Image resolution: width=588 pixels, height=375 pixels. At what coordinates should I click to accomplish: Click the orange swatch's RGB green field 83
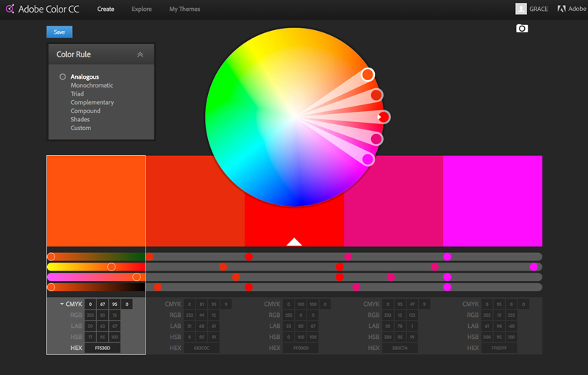(102, 315)
